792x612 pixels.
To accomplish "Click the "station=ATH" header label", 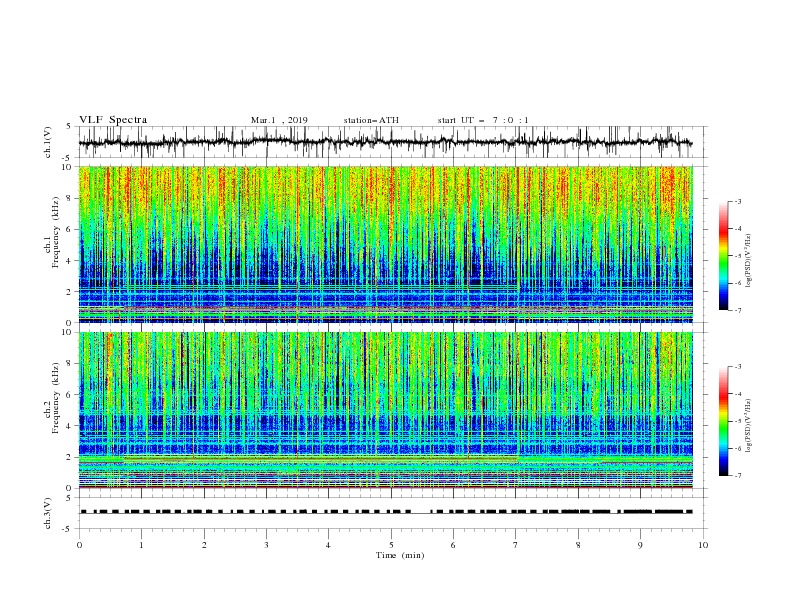I will click(371, 120).
